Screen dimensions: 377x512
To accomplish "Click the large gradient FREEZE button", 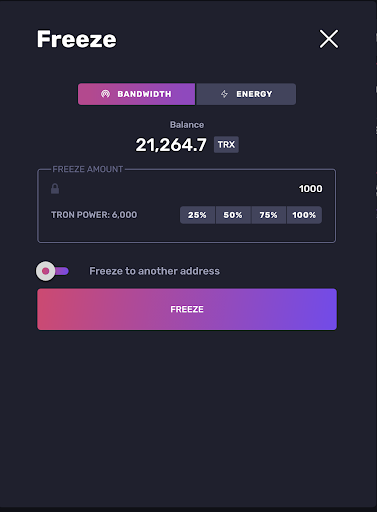I will click(187, 309).
